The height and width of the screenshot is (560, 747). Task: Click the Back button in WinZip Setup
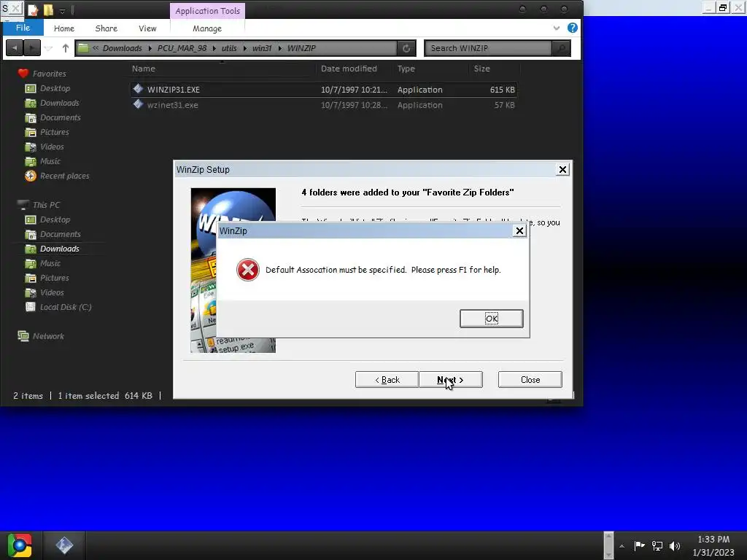387,379
